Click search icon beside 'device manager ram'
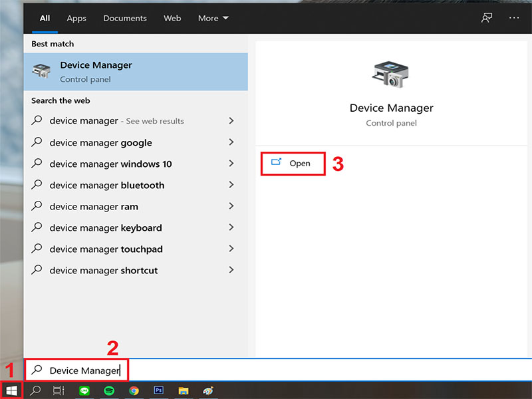This screenshot has width=532, height=399. point(37,206)
